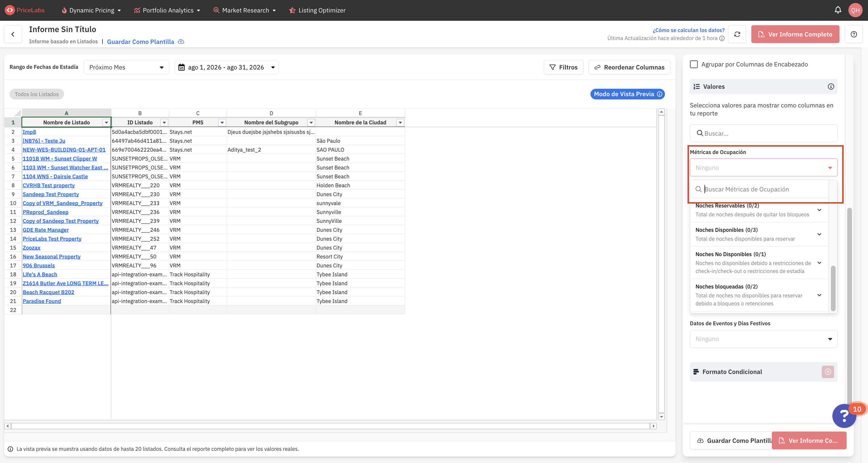
Task: Click the PriceLabs logo
Action: (x=25, y=10)
